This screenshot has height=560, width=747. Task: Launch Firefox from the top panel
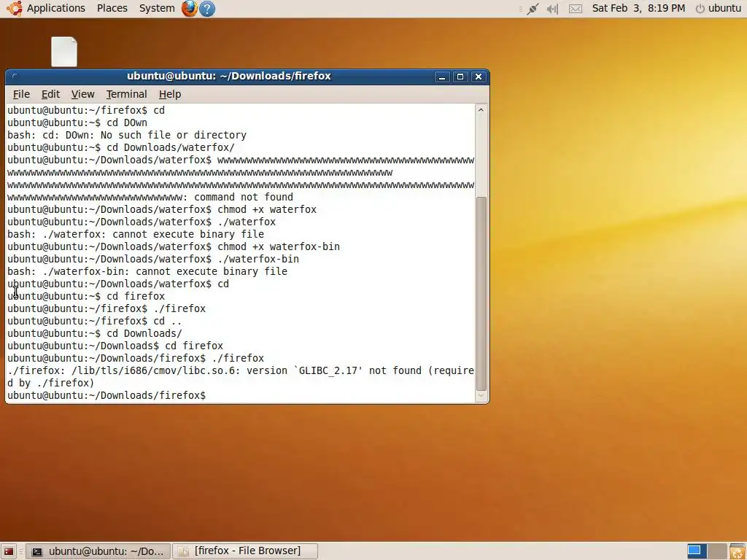click(x=190, y=8)
